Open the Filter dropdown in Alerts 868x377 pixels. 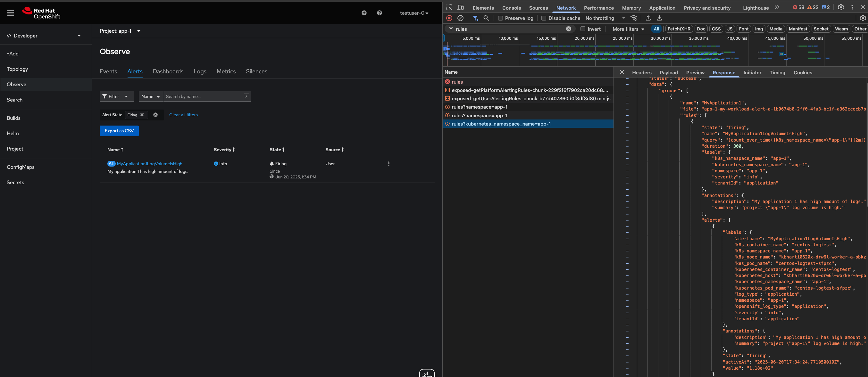click(x=116, y=97)
